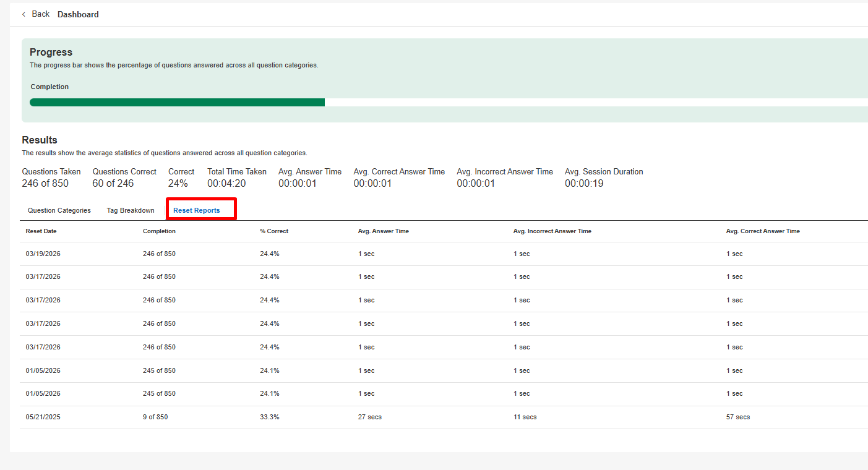Viewport: 868px width, 470px height.
Task: Select the 05/21/2025 reset date row
Action: [43, 417]
